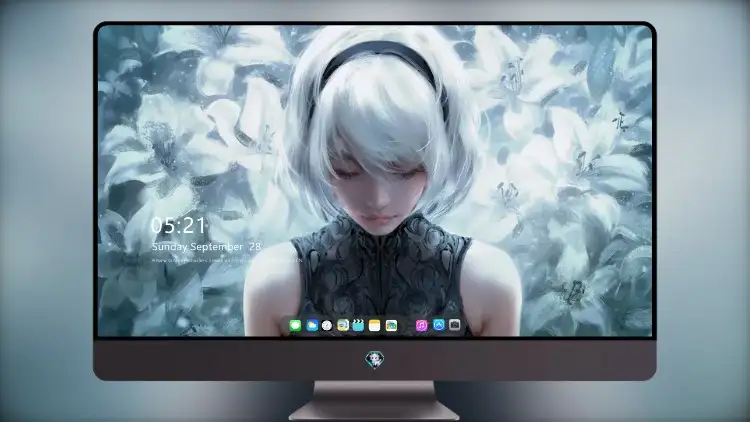
Task: Open the Clock icon in the dock
Action: point(327,326)
